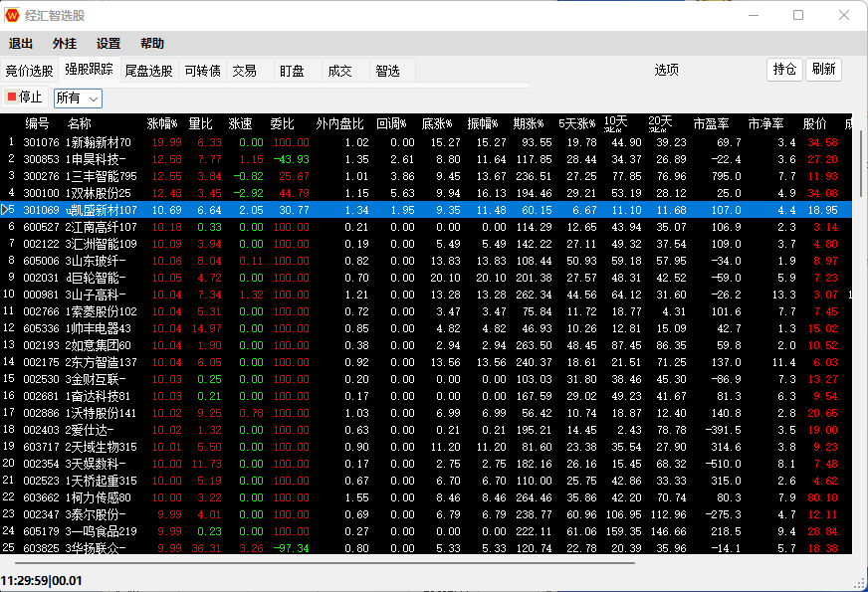The height and width of the screenshot is (592, 868).
Task: Switch to the 强股跟踪 tab
Action: tap(90, 70)
